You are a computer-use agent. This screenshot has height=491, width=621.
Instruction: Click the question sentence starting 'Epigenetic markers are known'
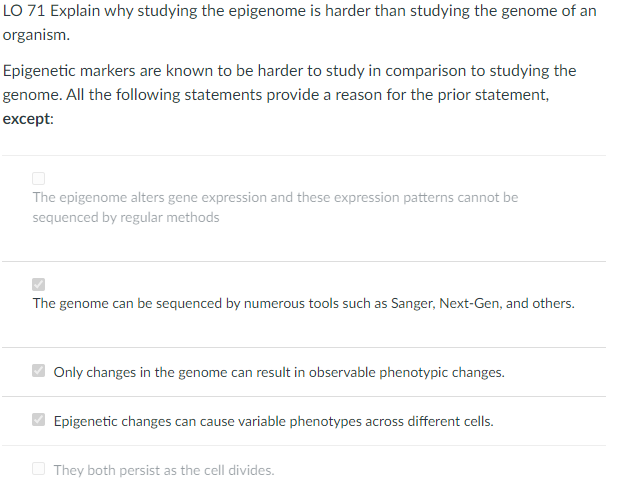click(x=200, y=71)
